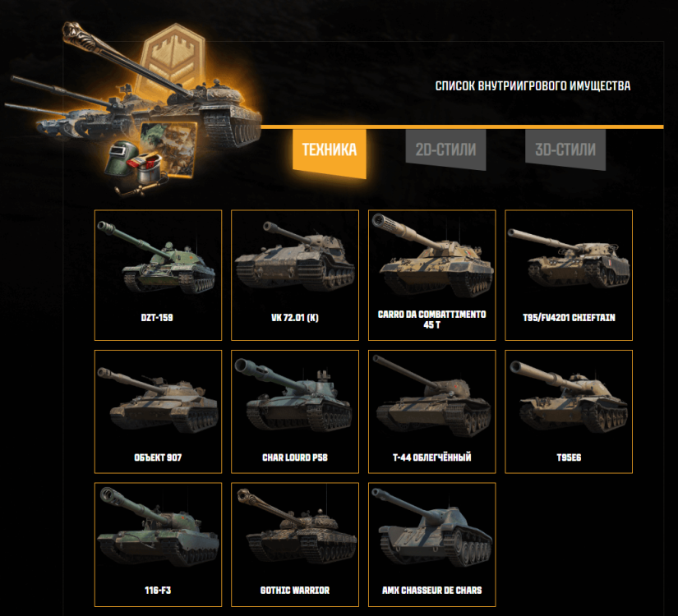The image size is (678, 616).
Task: Select the VK 72.01 (K) tank image
Action: pos(295,257)
